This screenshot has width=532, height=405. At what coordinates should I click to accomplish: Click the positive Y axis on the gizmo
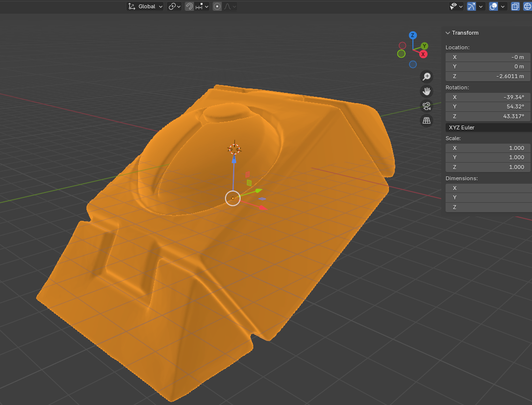(x=424, y=46)
